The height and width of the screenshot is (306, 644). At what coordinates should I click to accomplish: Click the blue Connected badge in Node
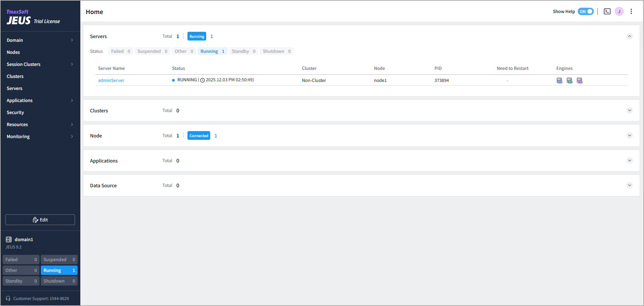[199, 135]
